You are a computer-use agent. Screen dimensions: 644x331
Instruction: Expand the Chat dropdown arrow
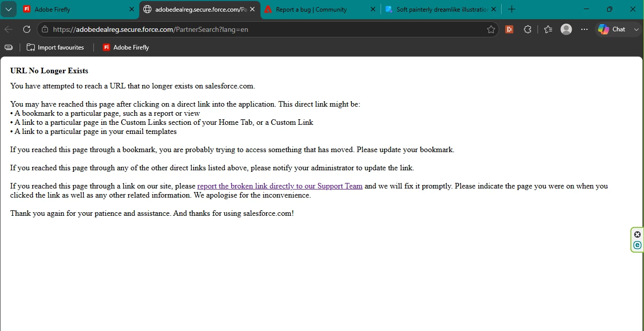click(636, 29)
